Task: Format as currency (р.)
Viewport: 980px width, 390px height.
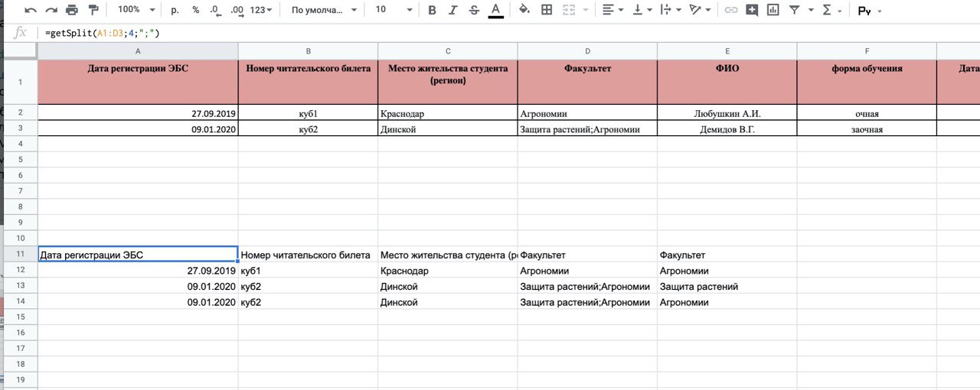Action: point(175,10)
